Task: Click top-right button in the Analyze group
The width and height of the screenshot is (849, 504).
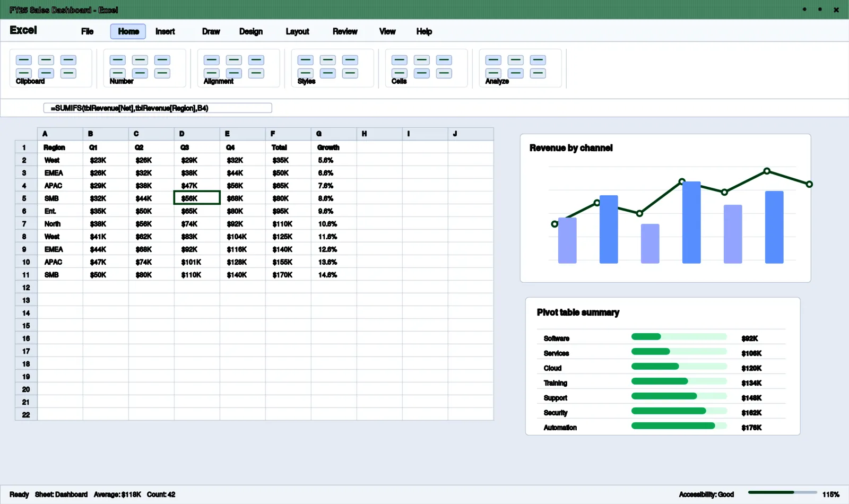Action: pos(538,60)
